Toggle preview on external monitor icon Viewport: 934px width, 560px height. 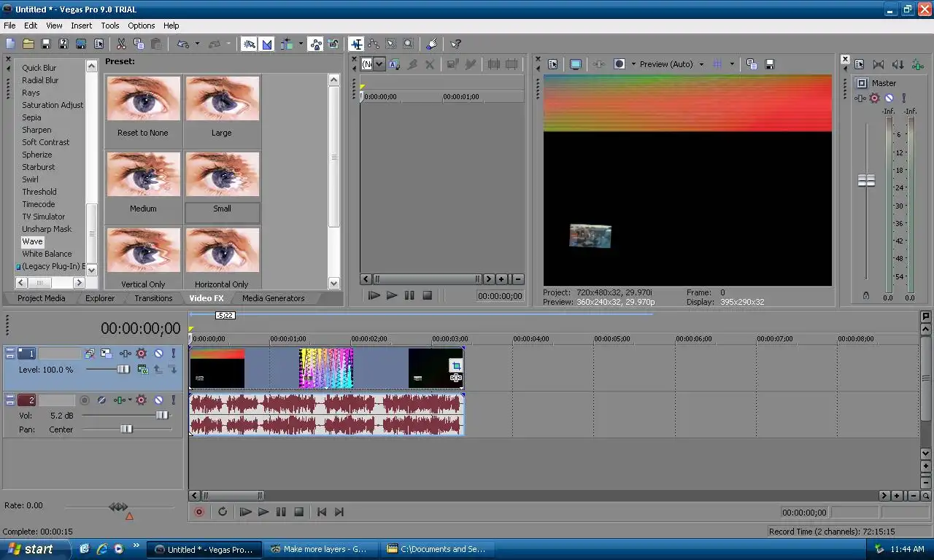tap(576, 64)
